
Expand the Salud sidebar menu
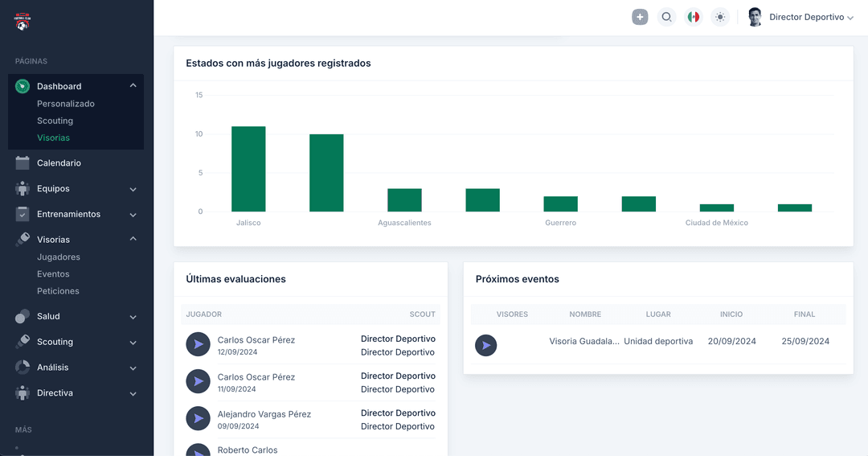tap(133, 317)
